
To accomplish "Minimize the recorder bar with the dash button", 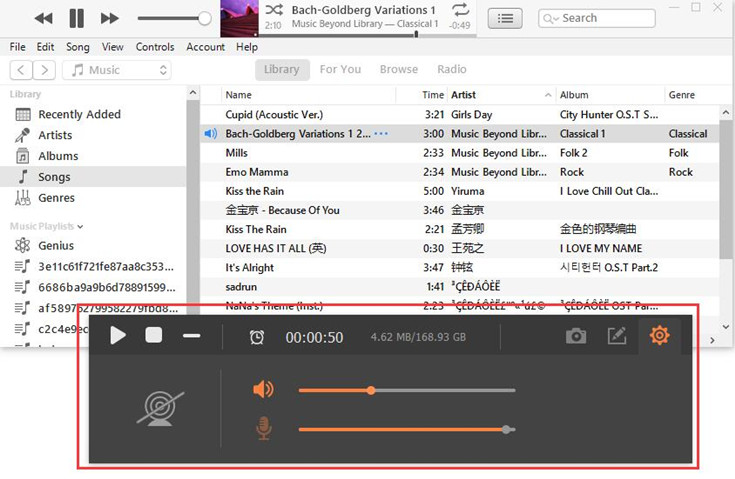I will (x=191, y=336).
